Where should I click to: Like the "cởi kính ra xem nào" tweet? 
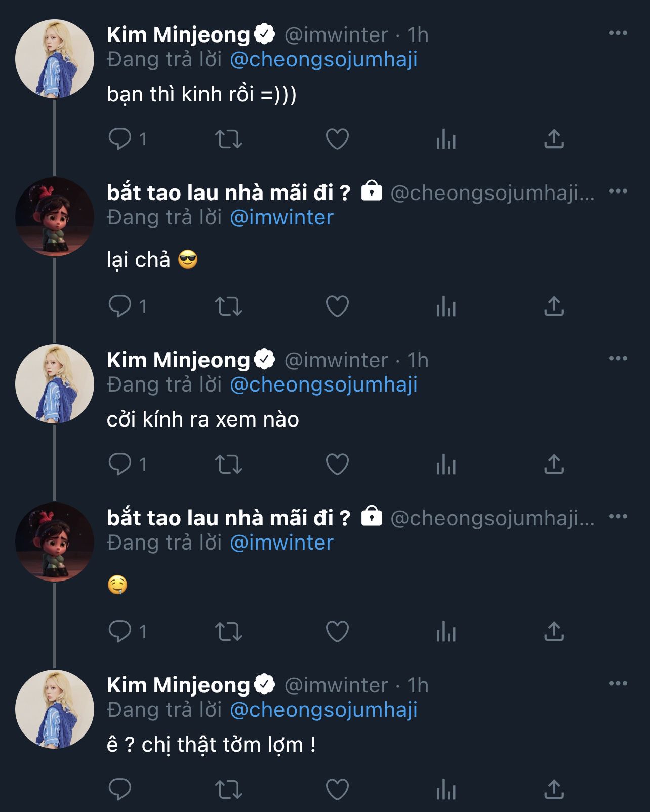(337, 464)
